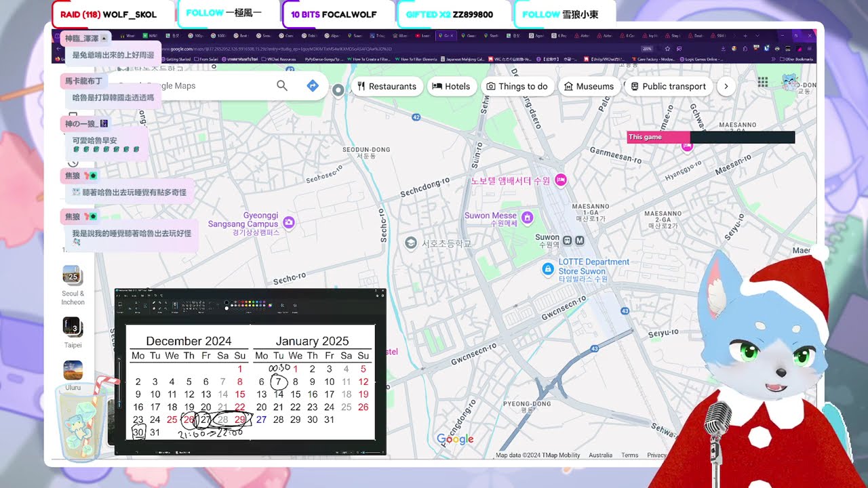Open the Terms link in map footer
868x488 pixels.
point(630,455)
